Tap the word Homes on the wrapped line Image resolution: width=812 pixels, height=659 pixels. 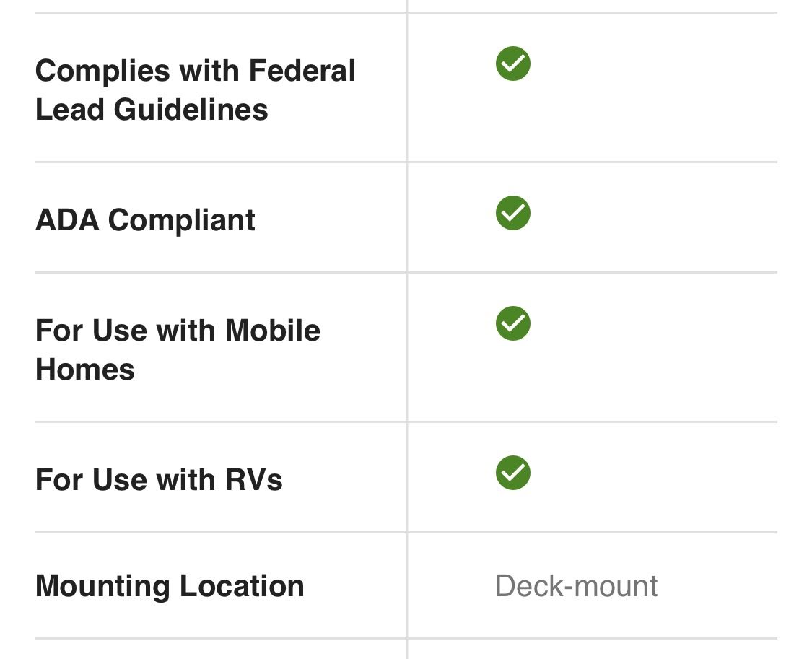(85, 370)
